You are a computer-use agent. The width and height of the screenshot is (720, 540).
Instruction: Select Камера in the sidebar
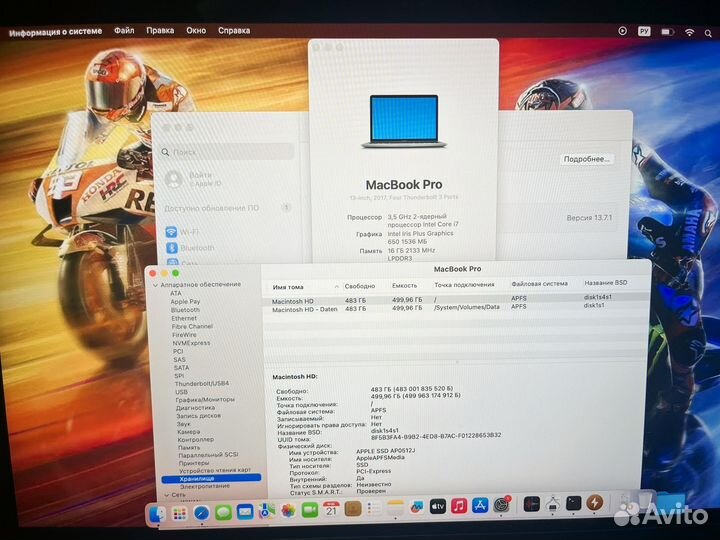(188, 432)
